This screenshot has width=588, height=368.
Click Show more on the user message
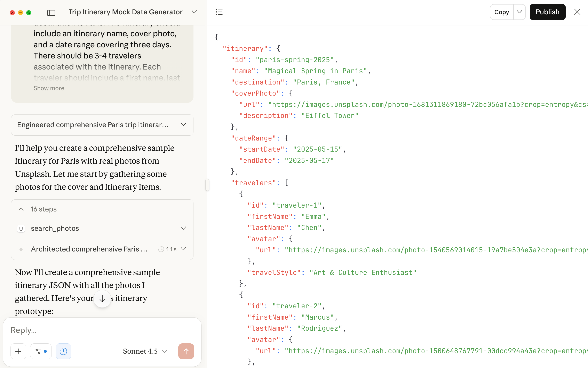tap(49, 88)
